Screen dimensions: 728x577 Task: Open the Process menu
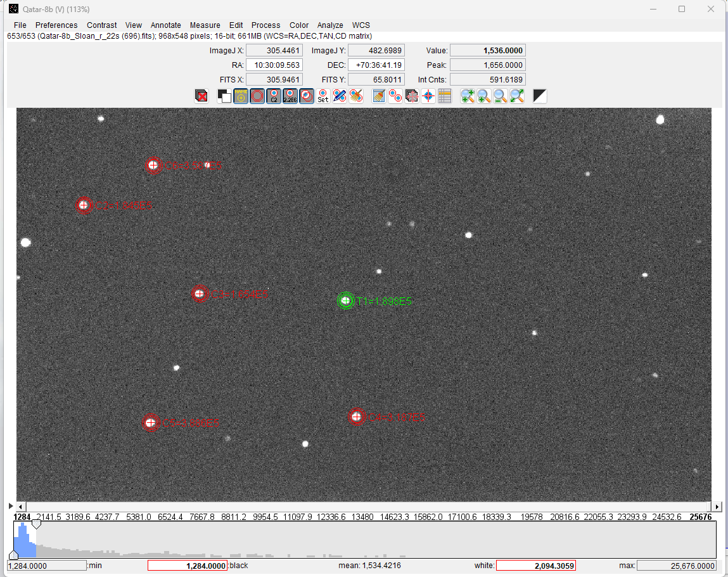(265, 25)
